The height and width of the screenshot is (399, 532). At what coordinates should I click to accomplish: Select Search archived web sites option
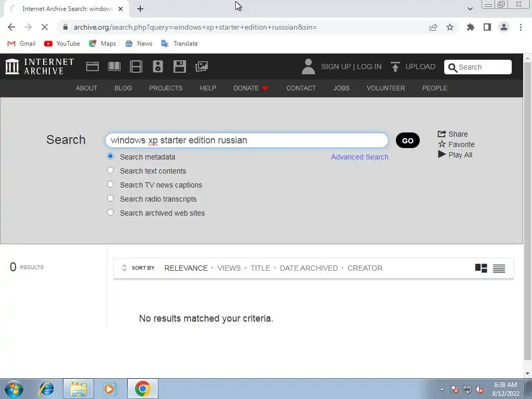[x=110, y=212]
